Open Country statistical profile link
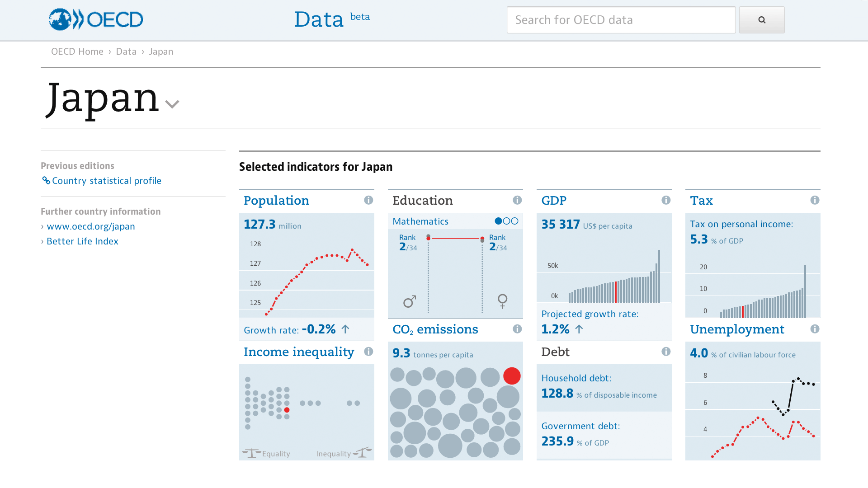Image resolution: width=868 pixels, height=488 pixels. click(x=106, y=181)
